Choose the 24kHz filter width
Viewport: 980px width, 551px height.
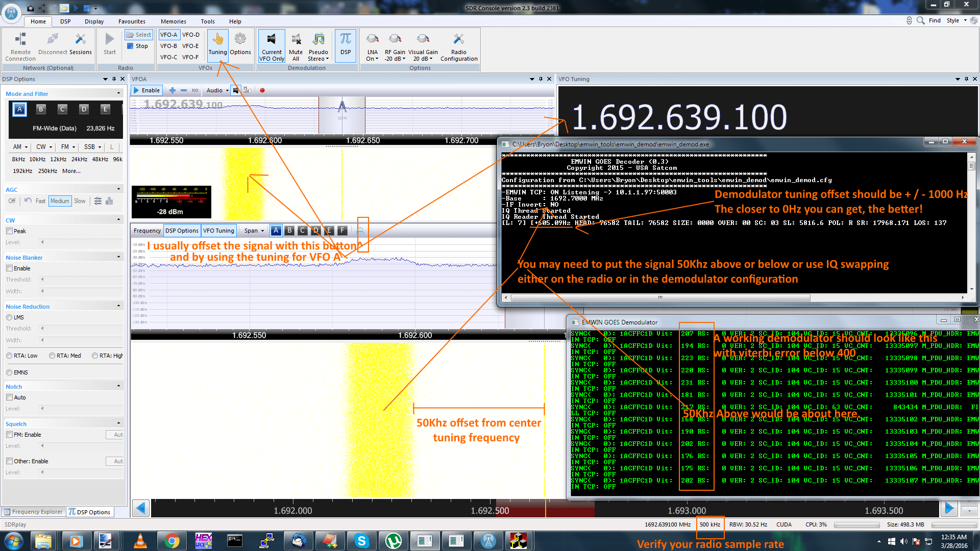coord(79,159)
